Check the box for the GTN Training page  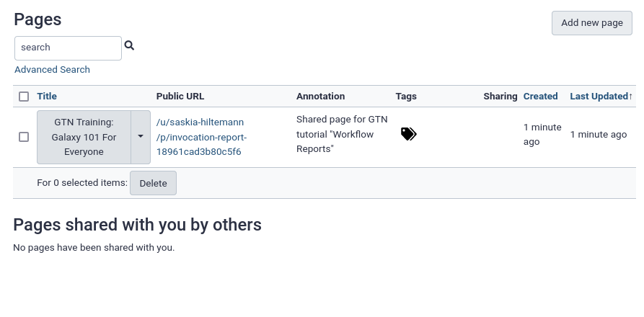click(x=24, y=137)
